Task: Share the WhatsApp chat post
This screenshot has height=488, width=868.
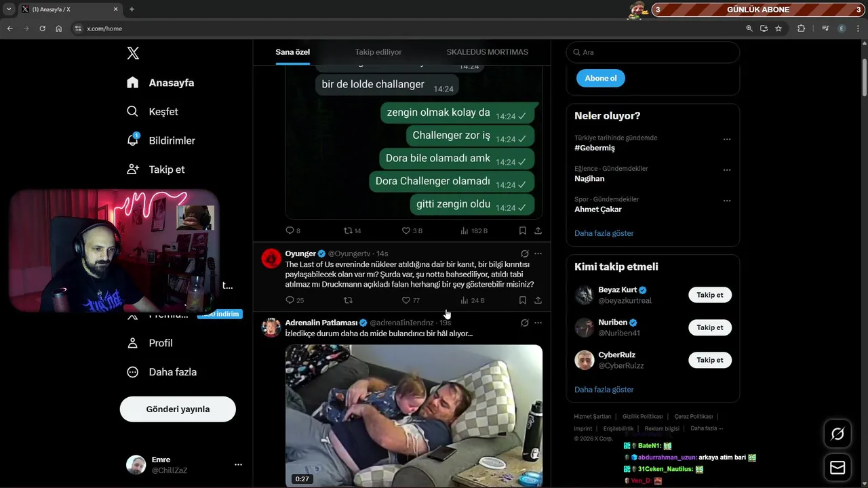Action: click(x=538, y=230)
